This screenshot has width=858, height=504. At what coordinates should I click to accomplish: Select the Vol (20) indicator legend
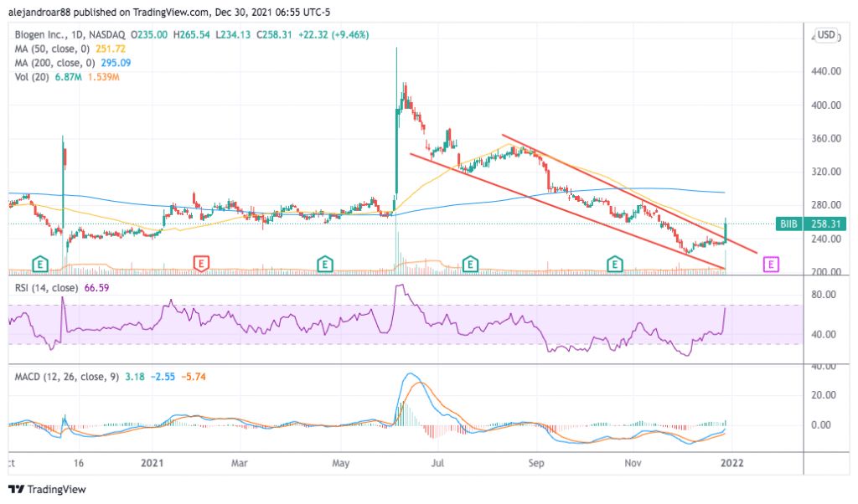(x=32, y=77)
